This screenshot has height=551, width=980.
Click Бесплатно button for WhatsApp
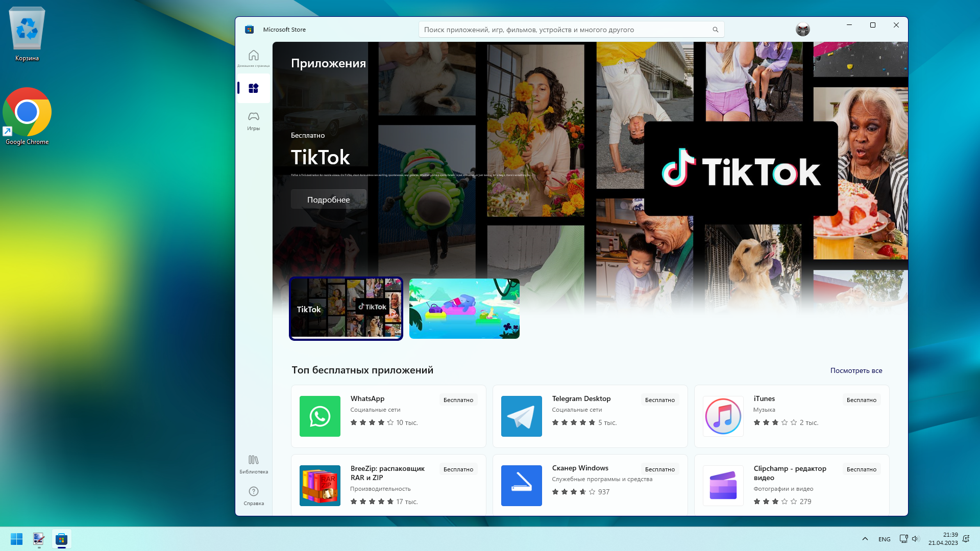click(x=458, y=400)
